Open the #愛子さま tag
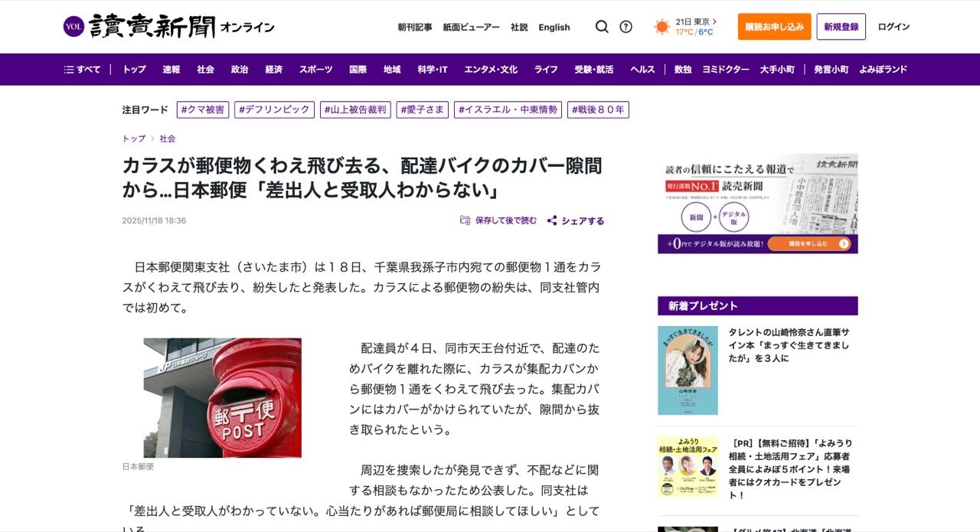The width and height of the screenshot is (980, 532). point(423,109)
